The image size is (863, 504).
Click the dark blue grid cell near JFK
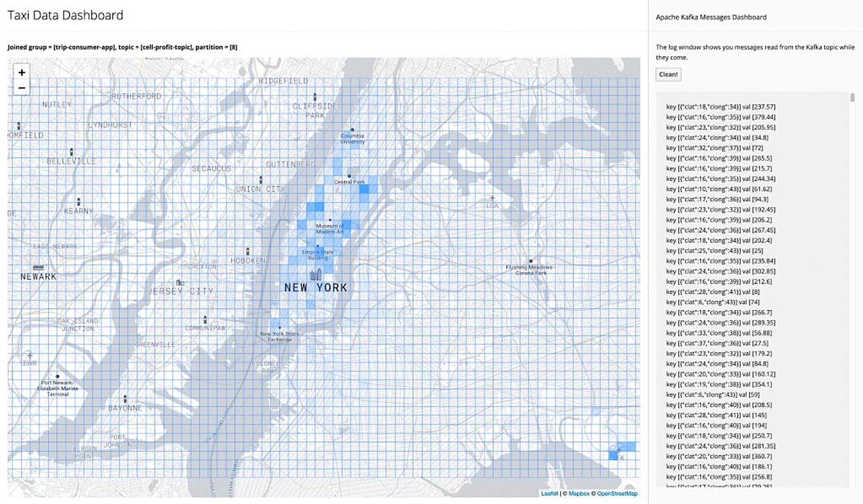pos(613,455)
